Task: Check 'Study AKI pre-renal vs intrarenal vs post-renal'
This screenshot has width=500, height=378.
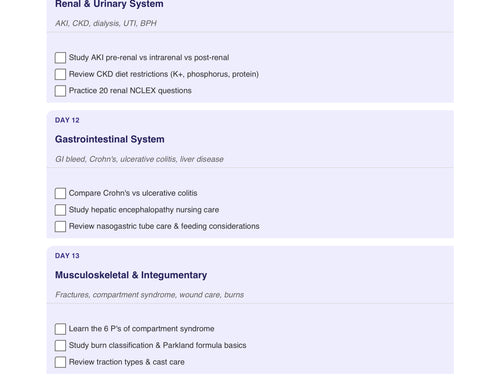Action: click(x=60, y=58)
